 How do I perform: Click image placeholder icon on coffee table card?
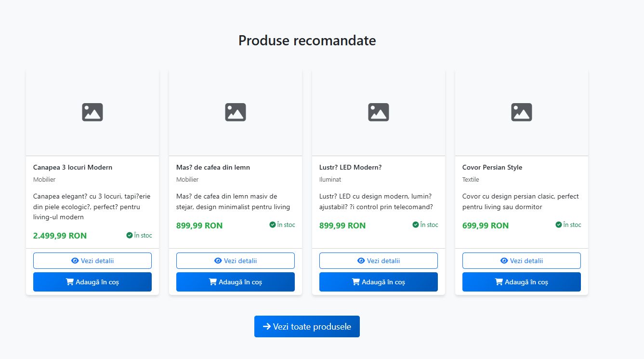coord(236,112)
